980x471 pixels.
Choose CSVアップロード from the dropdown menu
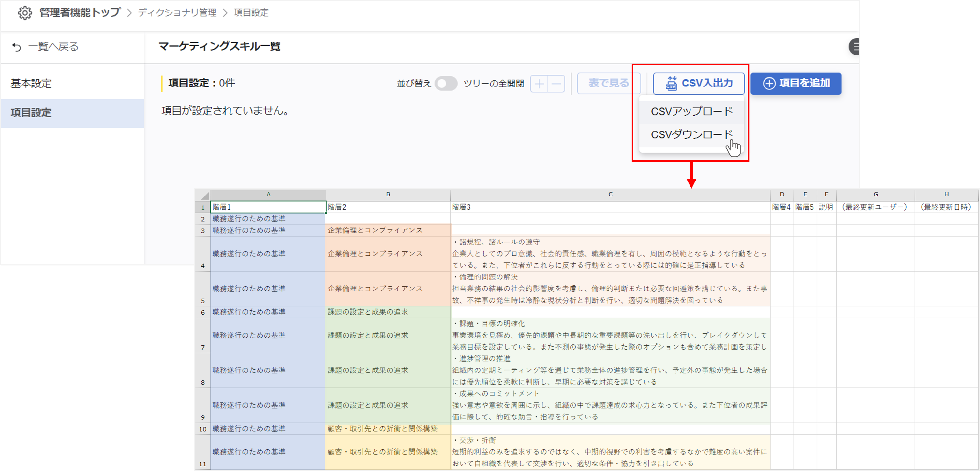pos(691,112)
